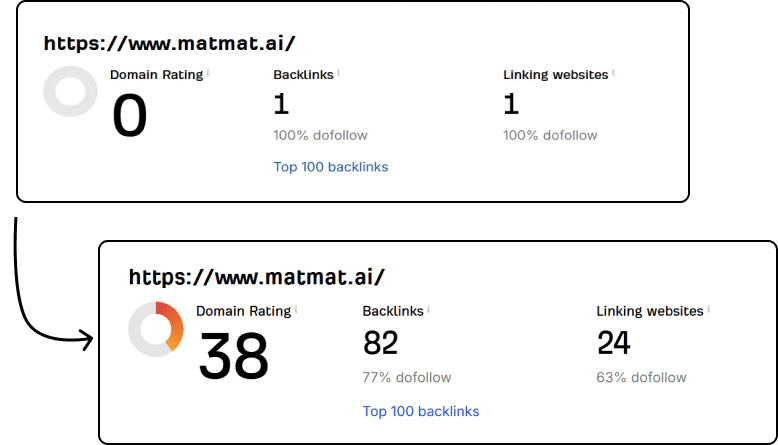This screenshot has width=778, height=445.
Task: Click the curved arrow between the cards
Action: click(x=30, y=310)
